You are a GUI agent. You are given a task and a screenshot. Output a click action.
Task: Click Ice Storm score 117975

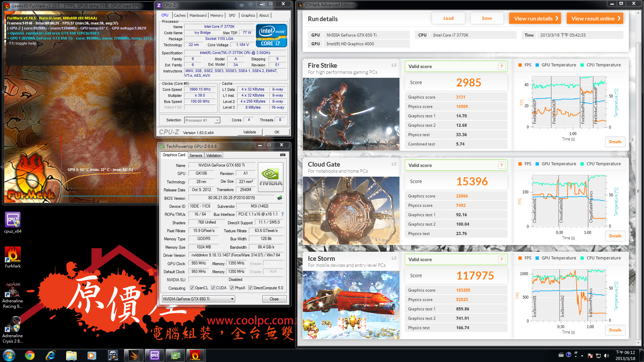475,276
